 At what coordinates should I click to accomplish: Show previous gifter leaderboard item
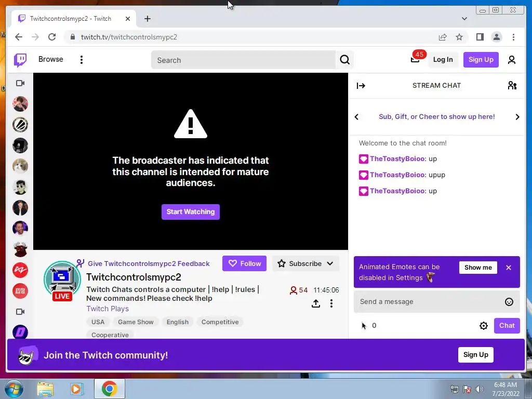pos(356,117)
